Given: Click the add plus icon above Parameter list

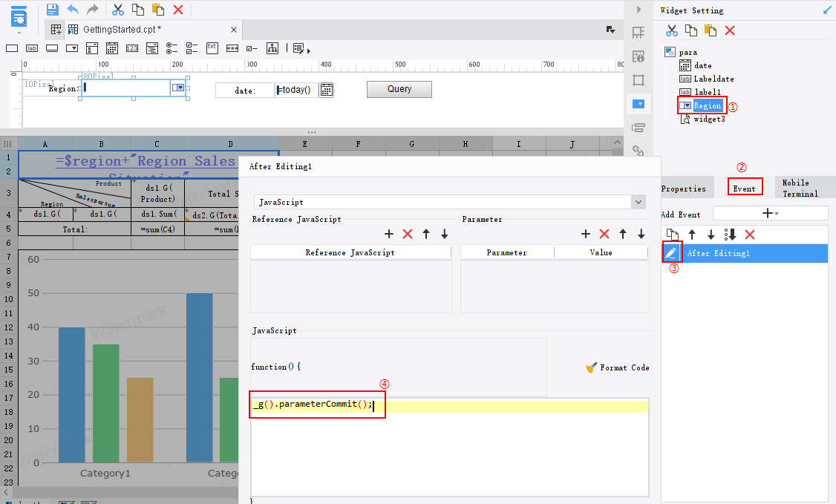Looking at the screenshot, I should pyautogui.click(x=586, y=234).
